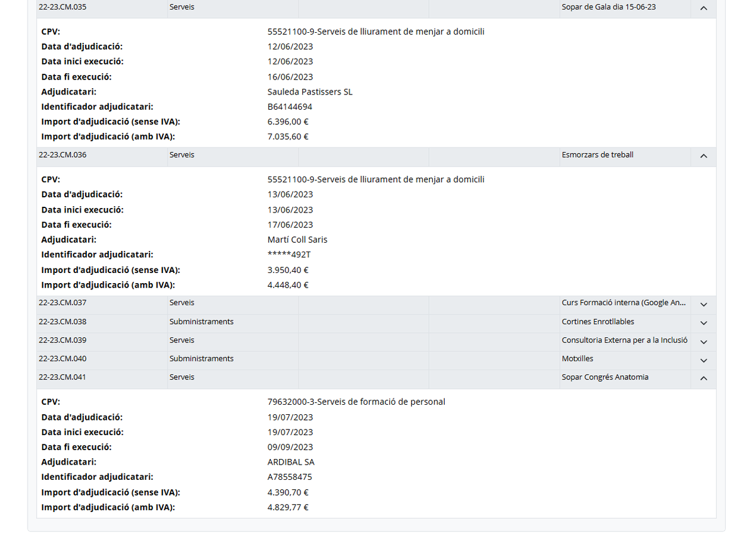Select contract code 22-23.CM.035
Screen dimensions: 756x546
[x=62, y=7]
